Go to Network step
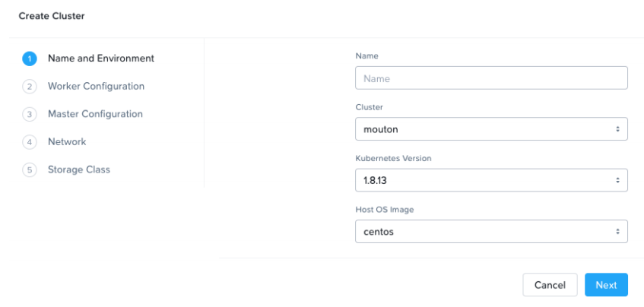Image resolution: width=644 pixels, height=307 pixels. 67,141
